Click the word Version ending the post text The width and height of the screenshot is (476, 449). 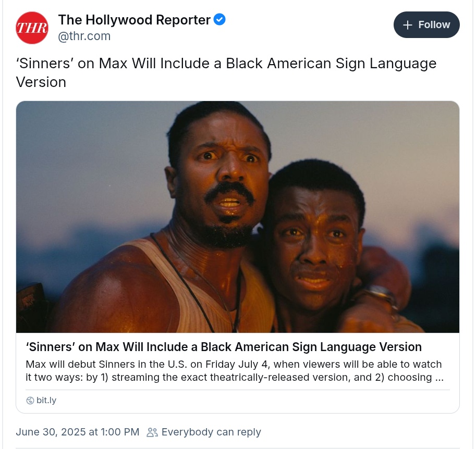[41, 82]
